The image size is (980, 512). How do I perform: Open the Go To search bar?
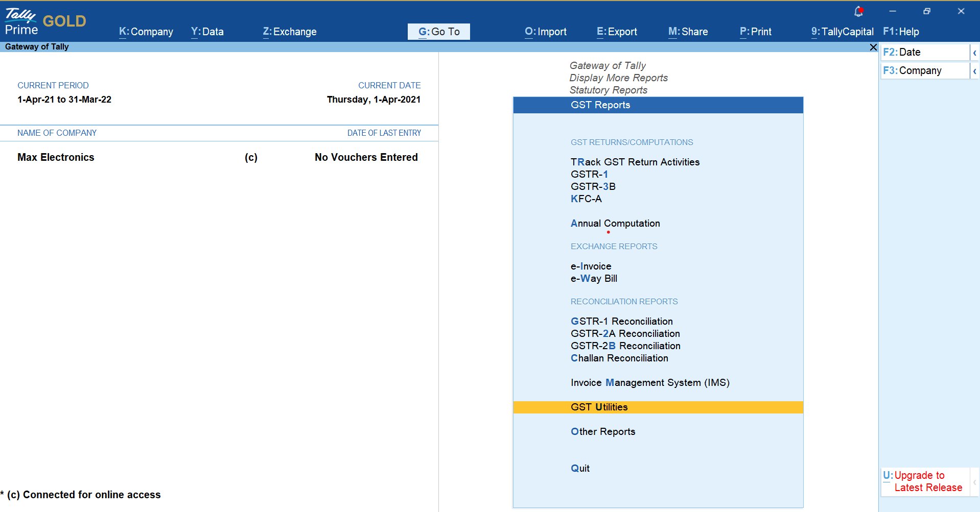(x=438, y=32)
